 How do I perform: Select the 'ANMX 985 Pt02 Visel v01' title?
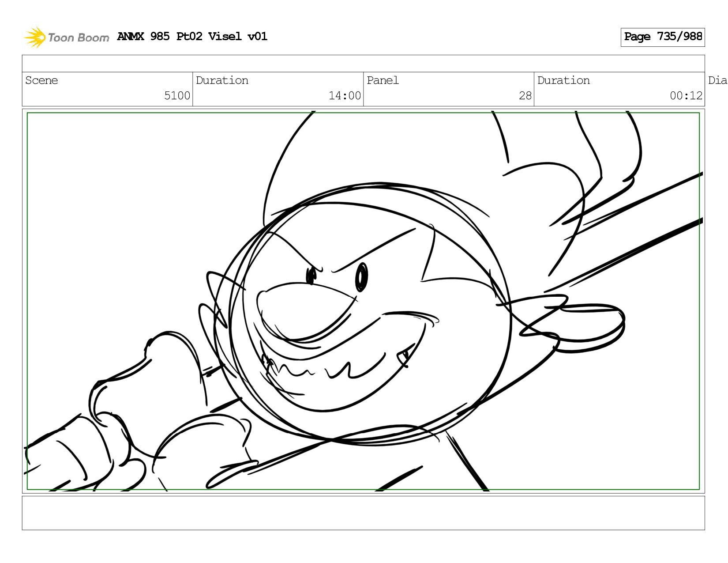pyautogui.click(x=192, y=36)
